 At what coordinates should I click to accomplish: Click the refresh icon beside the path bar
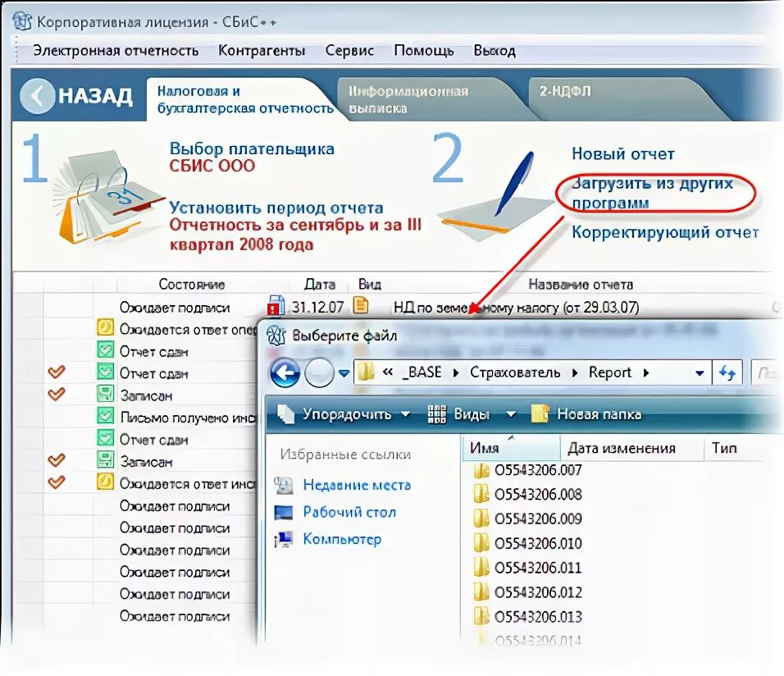tap(727, 372)
